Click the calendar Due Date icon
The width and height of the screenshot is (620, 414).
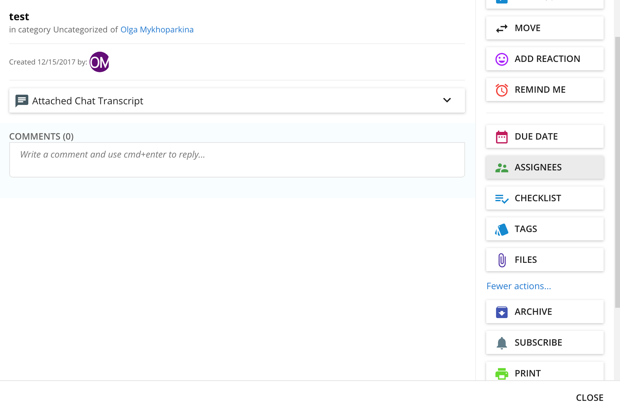pyautogui.click(x=501, y=137)
